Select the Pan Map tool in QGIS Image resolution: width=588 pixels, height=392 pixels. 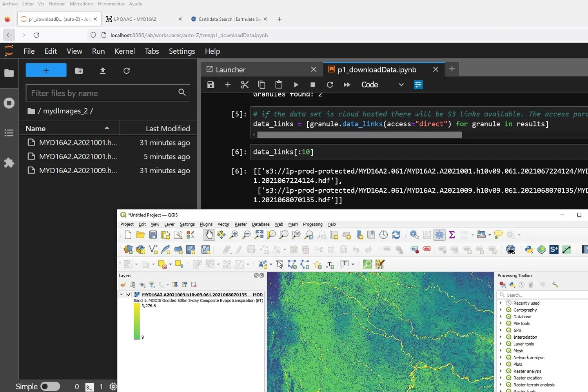[x=209, y=234]
